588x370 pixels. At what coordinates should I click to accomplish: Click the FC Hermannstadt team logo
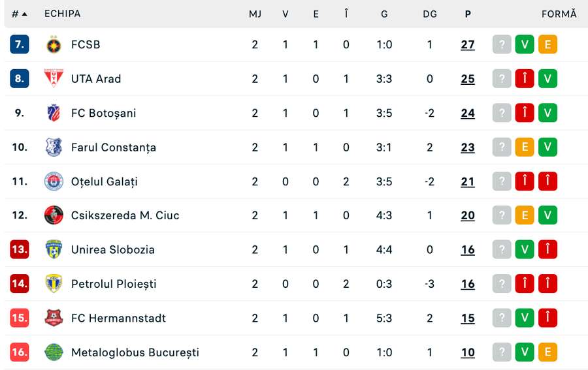point(54,318)
